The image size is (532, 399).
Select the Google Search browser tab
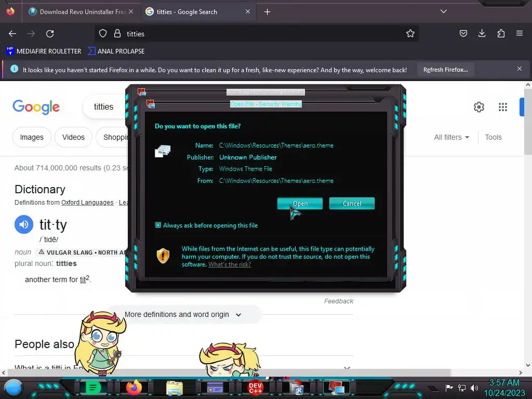(198, 12)
